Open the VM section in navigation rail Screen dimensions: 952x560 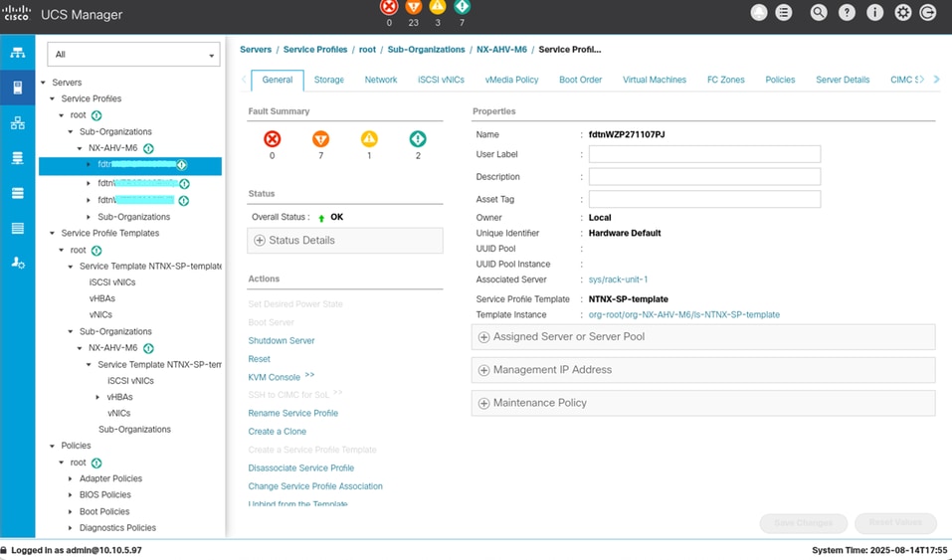[18, 193]
